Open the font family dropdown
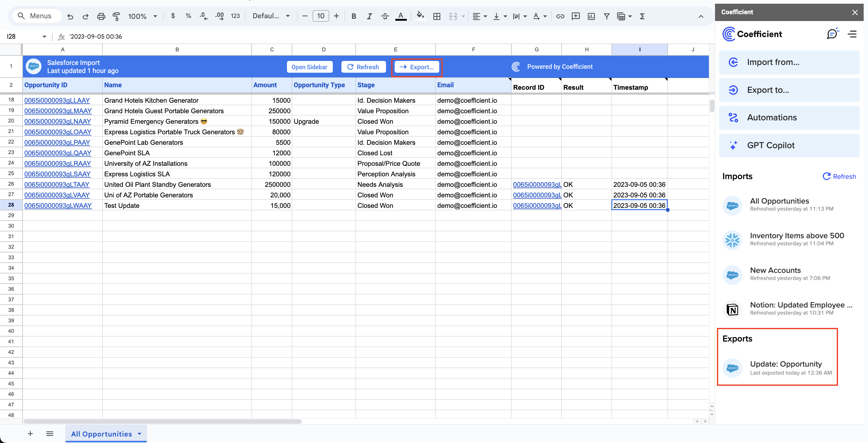This screenshot has height=443, width=868. (x=271, y=16)
